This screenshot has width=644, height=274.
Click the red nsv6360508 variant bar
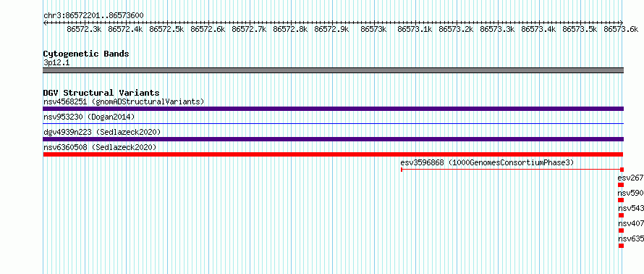point(334,154)
